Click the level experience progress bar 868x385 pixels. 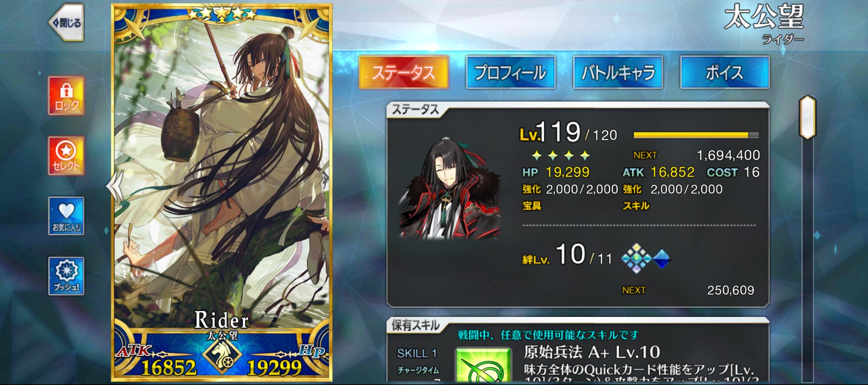point(696,135)
